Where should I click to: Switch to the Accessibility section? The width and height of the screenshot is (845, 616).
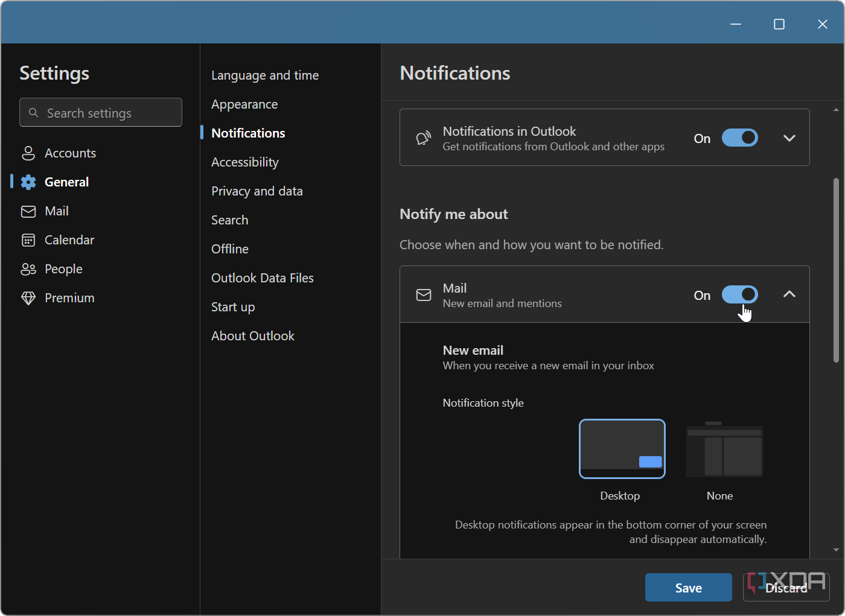click(x=244, y=162)
